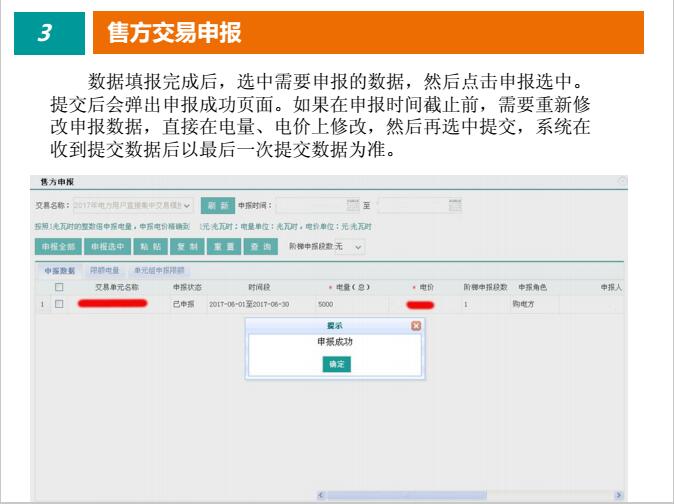The image size is (674, 504).
Task: Tick the select-all checkbox in table header
Action: coord(59,287)
